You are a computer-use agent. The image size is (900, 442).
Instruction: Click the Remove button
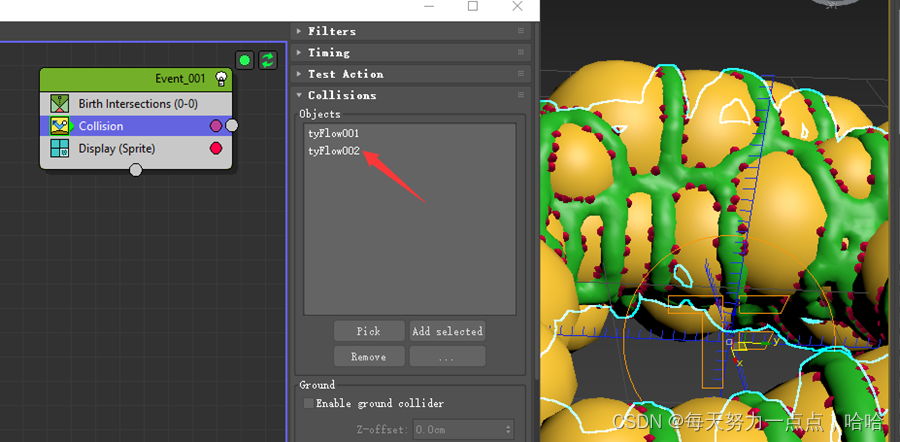[x=369, y=356]
